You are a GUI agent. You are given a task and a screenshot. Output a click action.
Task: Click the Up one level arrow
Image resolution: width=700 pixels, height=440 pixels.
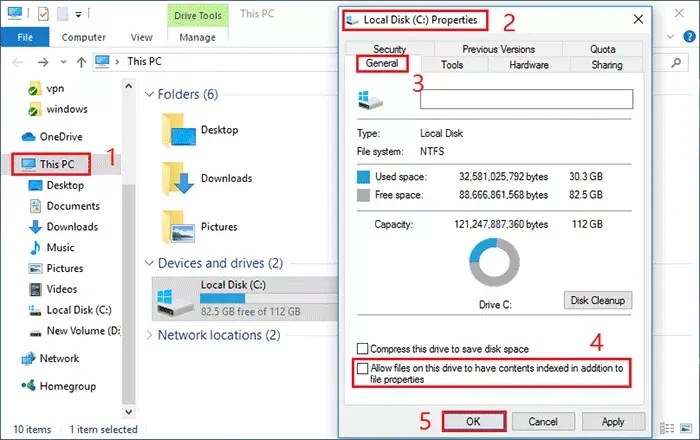pyautogui.click(x=81, y=62)
